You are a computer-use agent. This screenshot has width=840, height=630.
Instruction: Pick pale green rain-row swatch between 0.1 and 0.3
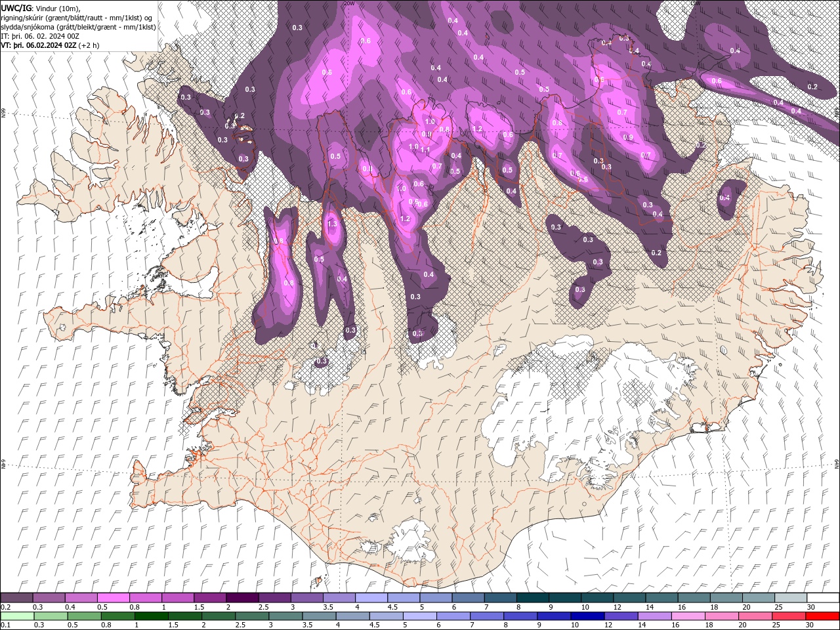point(16,616)
